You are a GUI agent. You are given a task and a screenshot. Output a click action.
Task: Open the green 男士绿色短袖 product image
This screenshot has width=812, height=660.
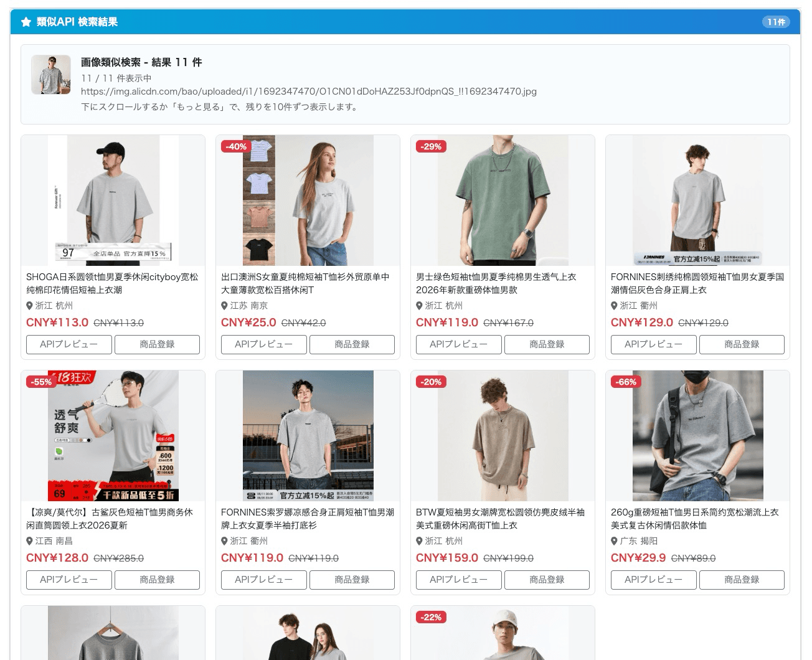click(503, 200)
